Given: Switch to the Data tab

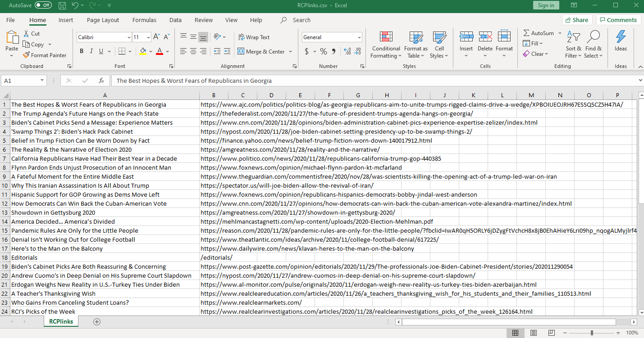Looking at the screenshot, I should (x=175, y=20).
